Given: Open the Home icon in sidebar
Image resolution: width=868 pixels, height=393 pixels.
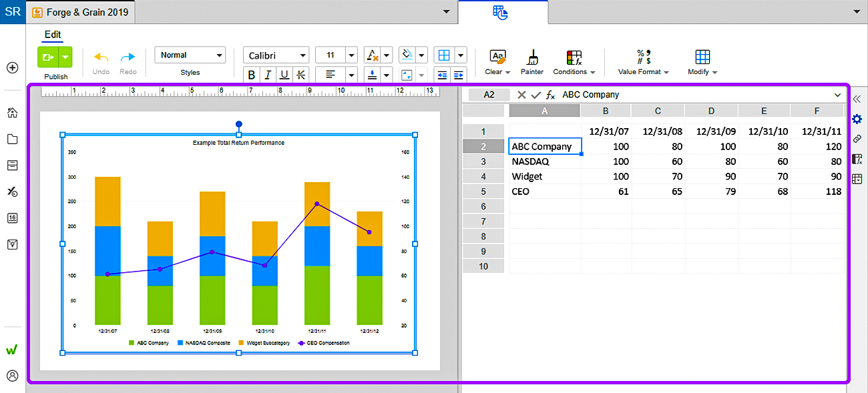Looking at the screenshot, I should click(12, 113).
